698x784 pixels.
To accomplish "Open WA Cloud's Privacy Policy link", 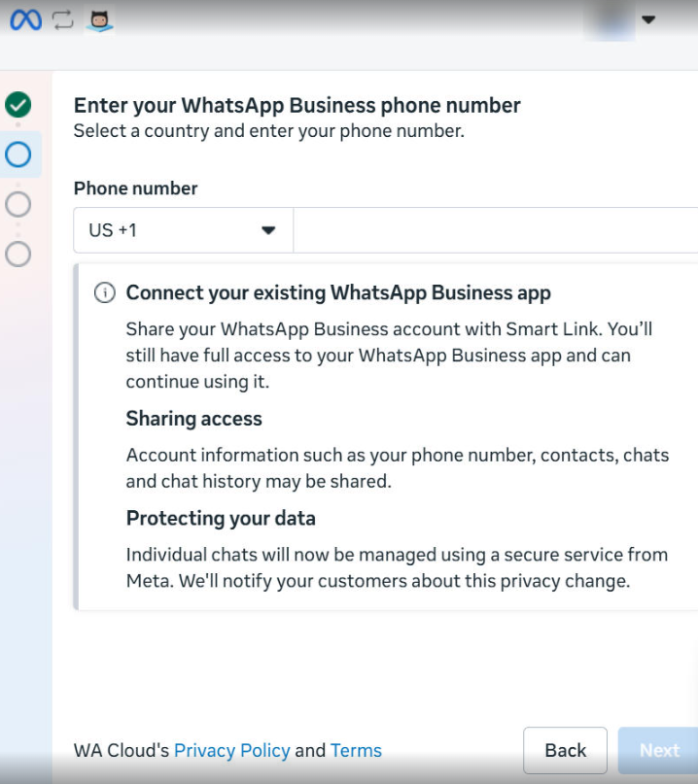I will [231, 750].
